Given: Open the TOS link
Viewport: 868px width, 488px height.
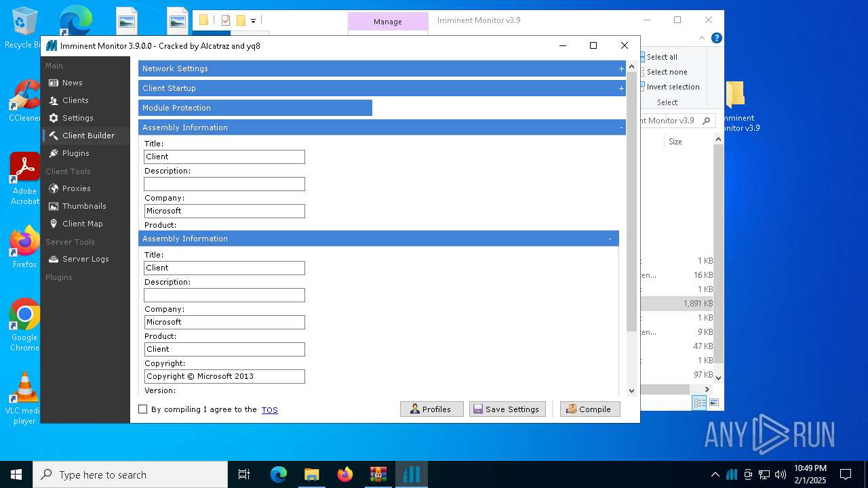Looking at the screenshot, I should coord(270,410).
